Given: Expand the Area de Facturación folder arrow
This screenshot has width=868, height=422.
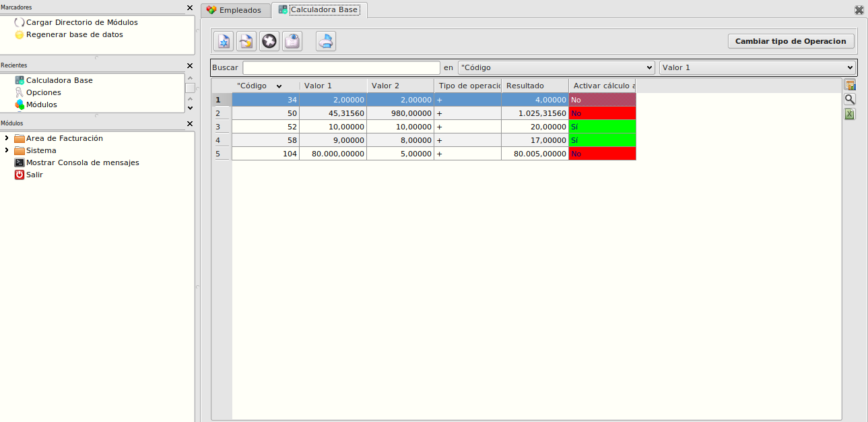Looking at the screenshot, I should point(7,138).
